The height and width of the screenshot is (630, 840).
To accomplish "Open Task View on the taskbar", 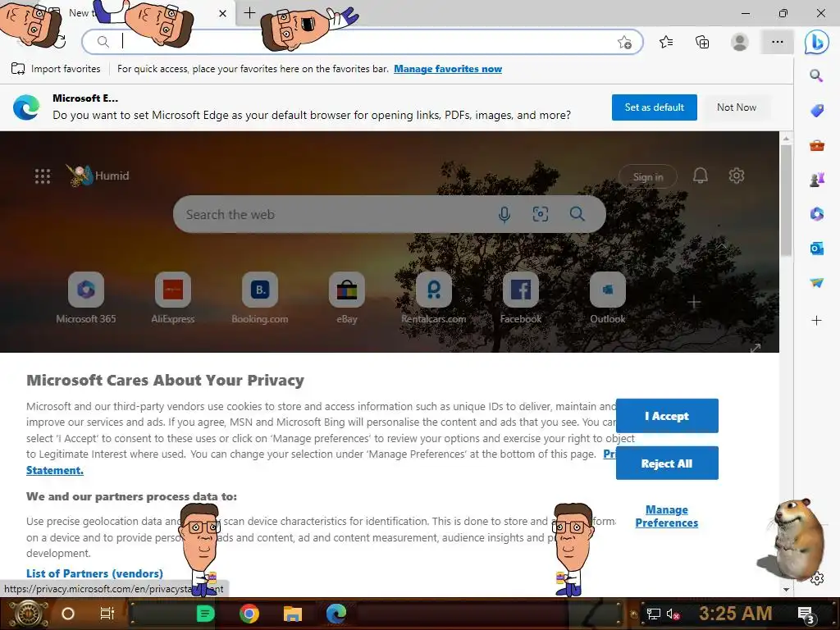I will click(x=107, y=614).
